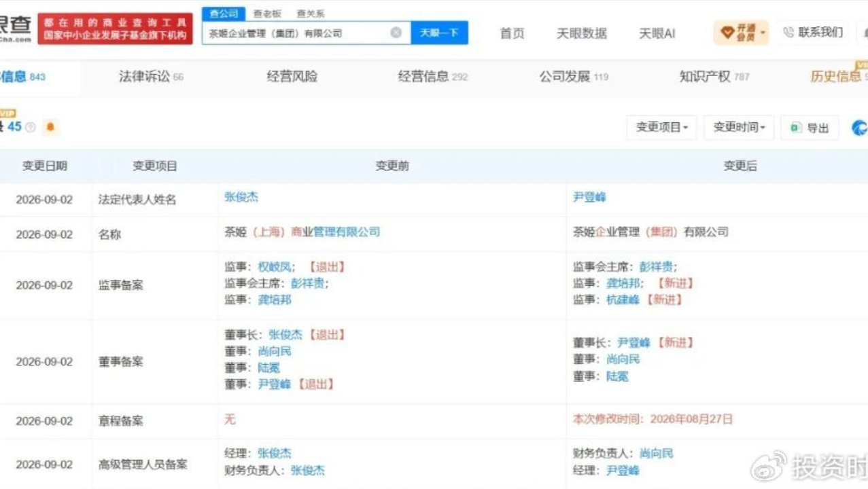
Task: Click the 联系我们 link
Action: pyautogui.click(x=820, y=32)
